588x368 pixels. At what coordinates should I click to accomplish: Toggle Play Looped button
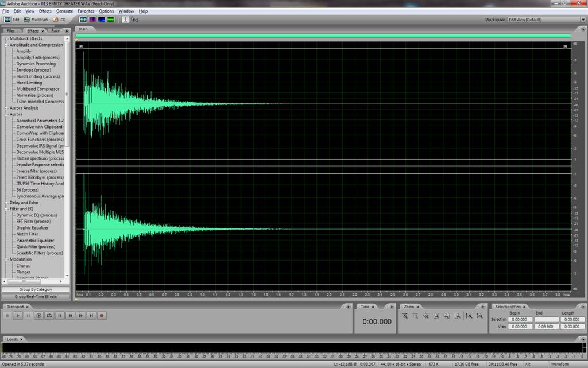49,316
